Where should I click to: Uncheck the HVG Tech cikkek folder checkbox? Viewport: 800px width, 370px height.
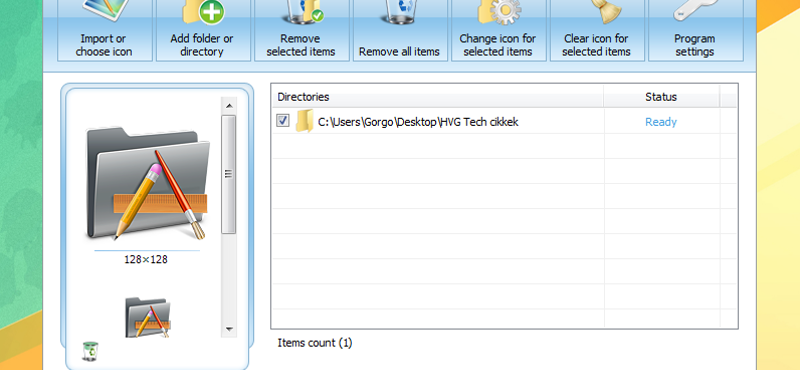(283, 121)
